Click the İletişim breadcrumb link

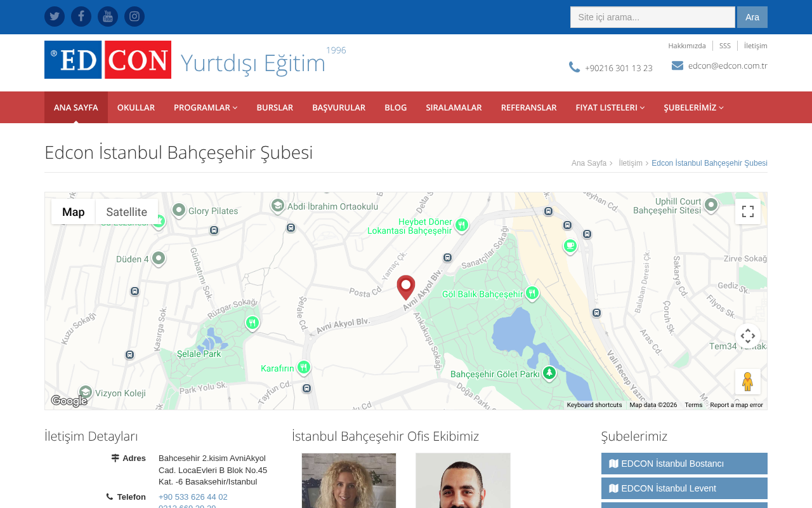point(631,163)
